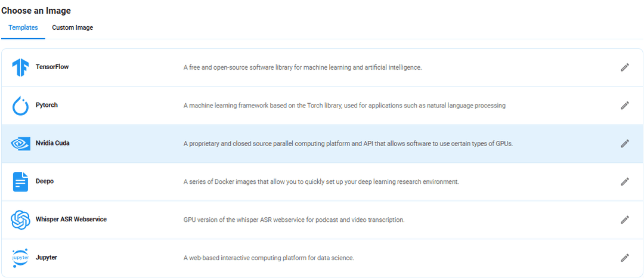Click the TensorFlow logo icon
This screenshot has width=644, height=278.
click(20, 67)
